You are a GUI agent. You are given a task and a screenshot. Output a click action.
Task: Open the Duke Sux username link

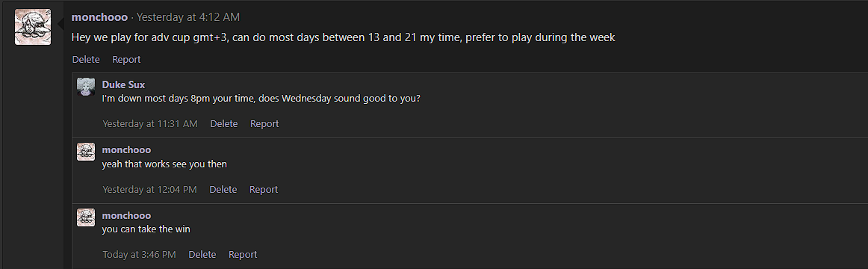click(x=123, y=84)
